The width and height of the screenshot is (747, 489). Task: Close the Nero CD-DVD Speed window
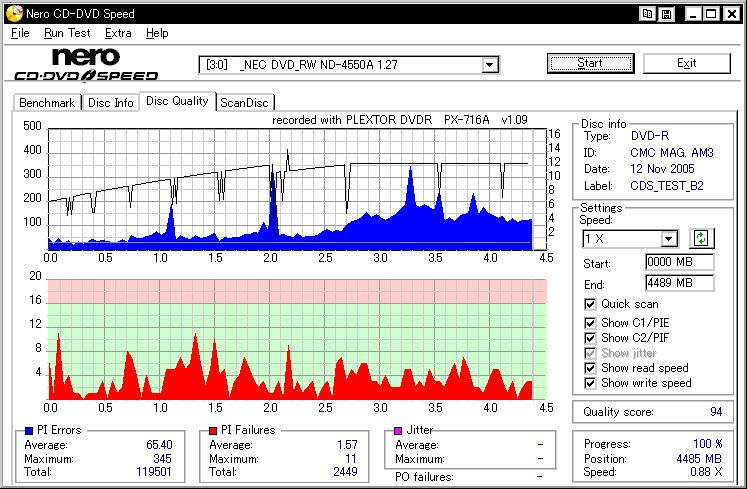[x=731, y=14]
